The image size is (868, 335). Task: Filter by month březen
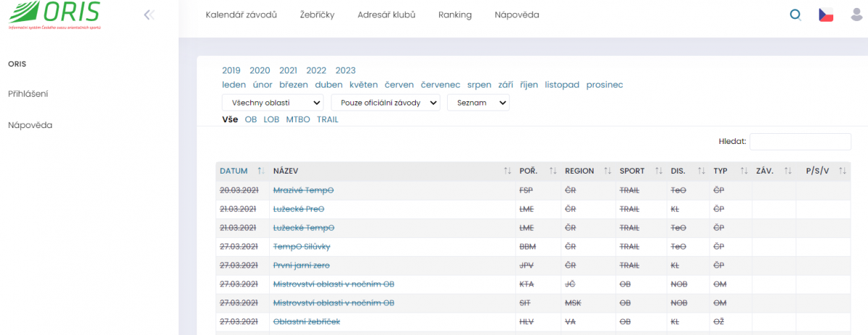coord(294,85)
